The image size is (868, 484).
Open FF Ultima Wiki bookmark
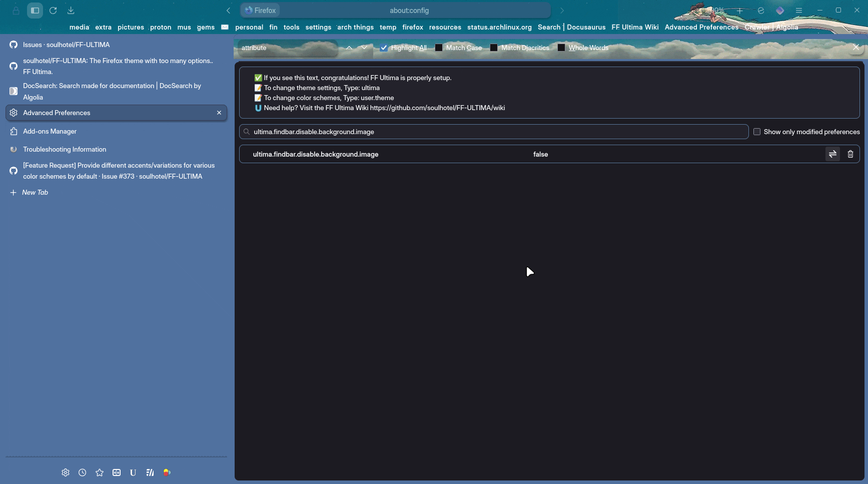tap(635, 28)
